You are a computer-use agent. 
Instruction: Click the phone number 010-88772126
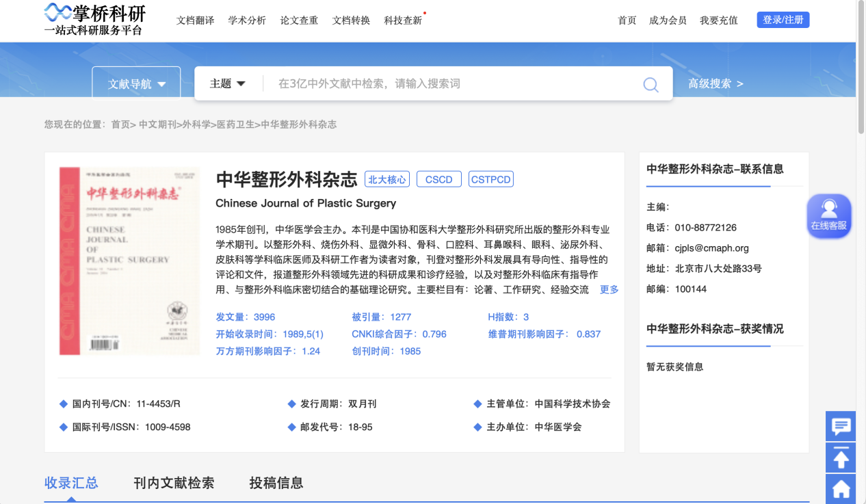coord(705,228)
